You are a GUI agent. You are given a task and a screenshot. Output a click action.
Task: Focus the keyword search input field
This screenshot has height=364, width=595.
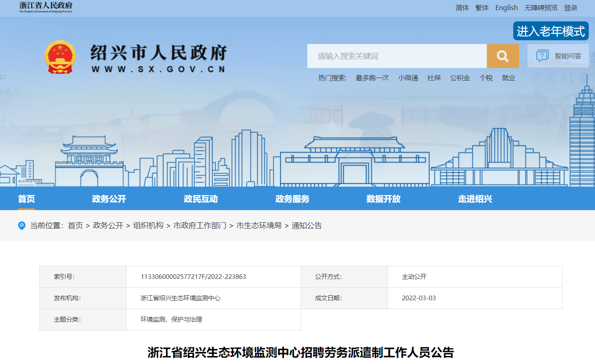click(x=397, y=56)
